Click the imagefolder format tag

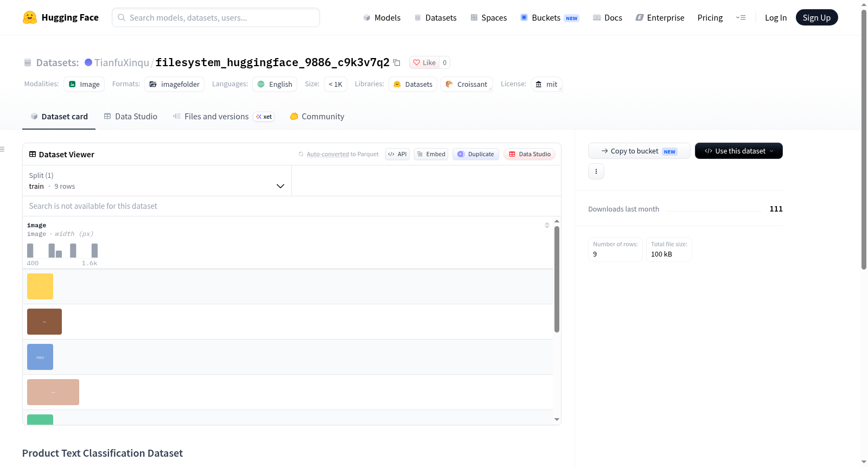click(174, 84)
